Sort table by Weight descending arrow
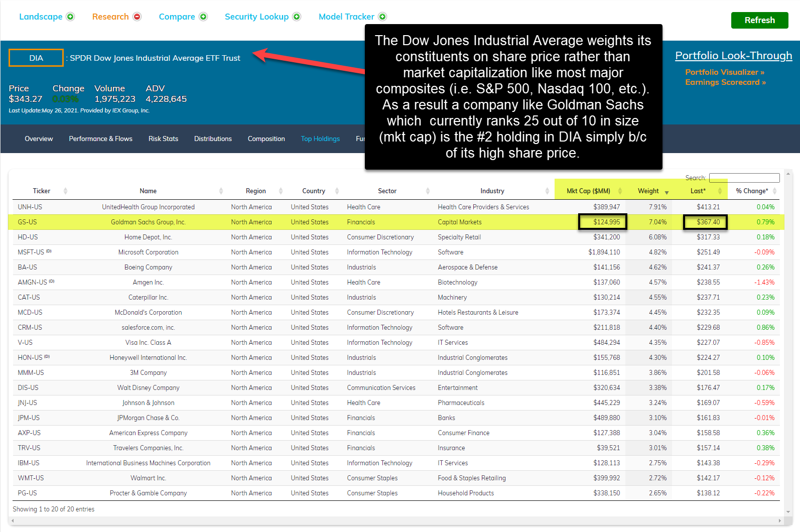800x532 pixels. point(666,193)
